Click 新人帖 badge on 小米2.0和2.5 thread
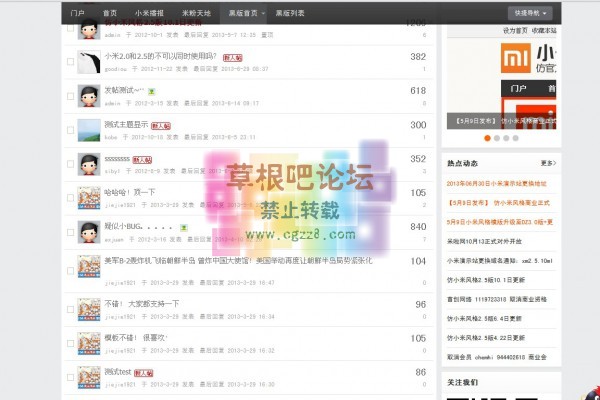The image size is (600, 400). point(233,58)
